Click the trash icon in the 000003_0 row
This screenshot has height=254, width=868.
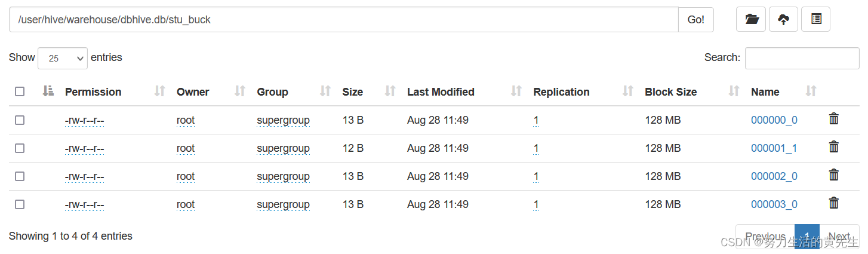pyautogui.click(x=834, y=203)
